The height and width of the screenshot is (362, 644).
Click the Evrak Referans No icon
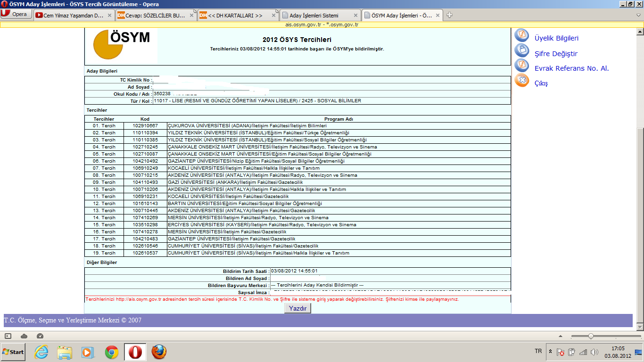(522, 66)
